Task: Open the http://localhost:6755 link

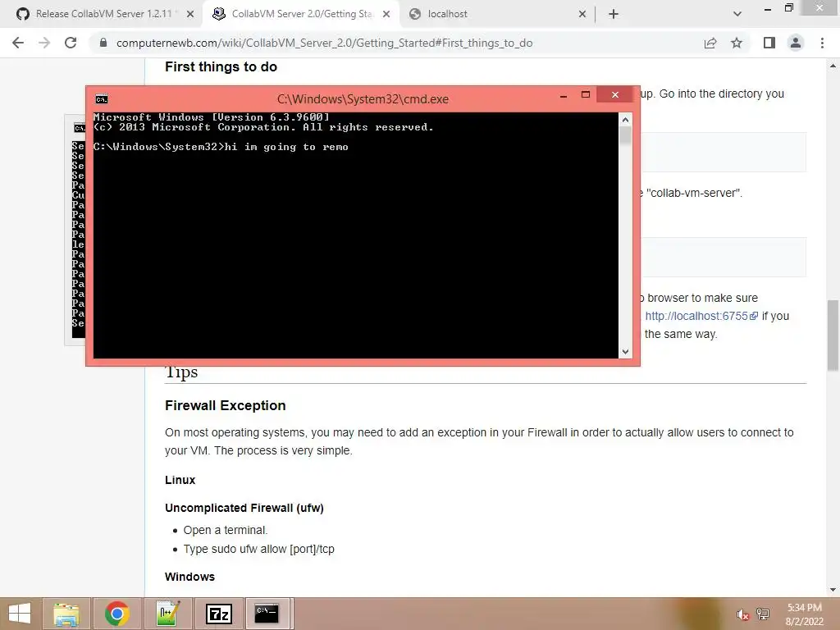Action: point(701,316)
